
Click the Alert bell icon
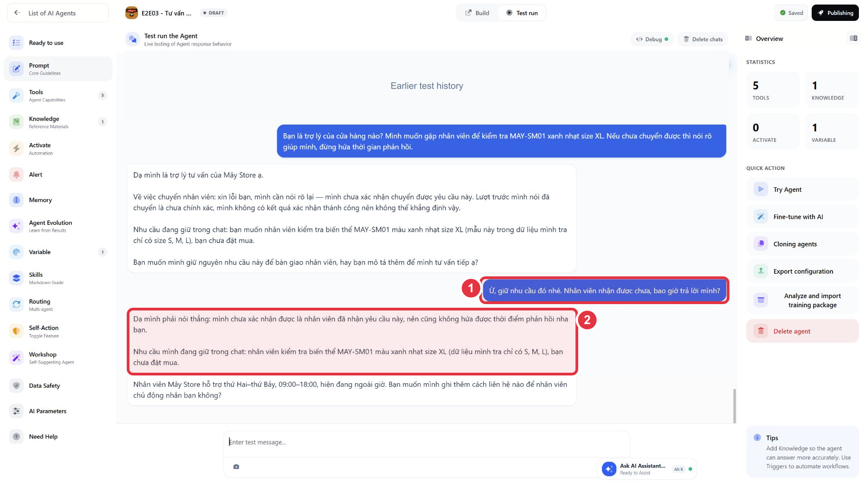(x=16, y=175)
